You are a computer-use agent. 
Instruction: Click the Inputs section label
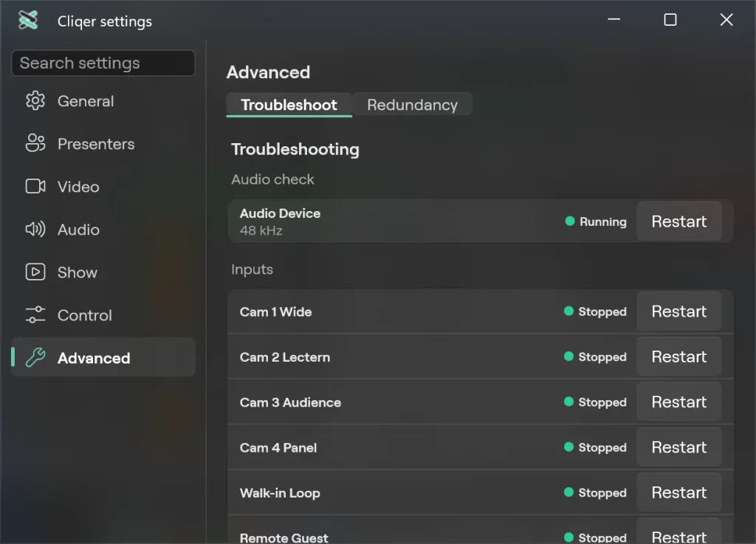pyautogui.click(x=252, y=269)
